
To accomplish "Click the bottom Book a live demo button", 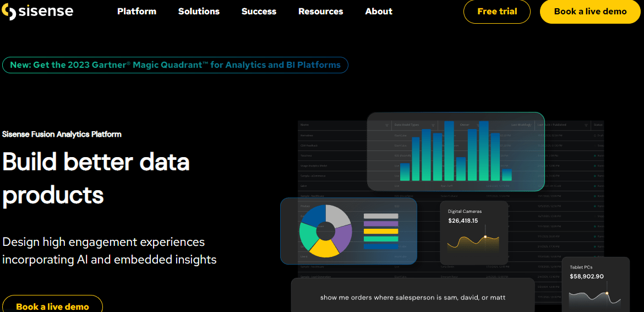I will (53, 305).
